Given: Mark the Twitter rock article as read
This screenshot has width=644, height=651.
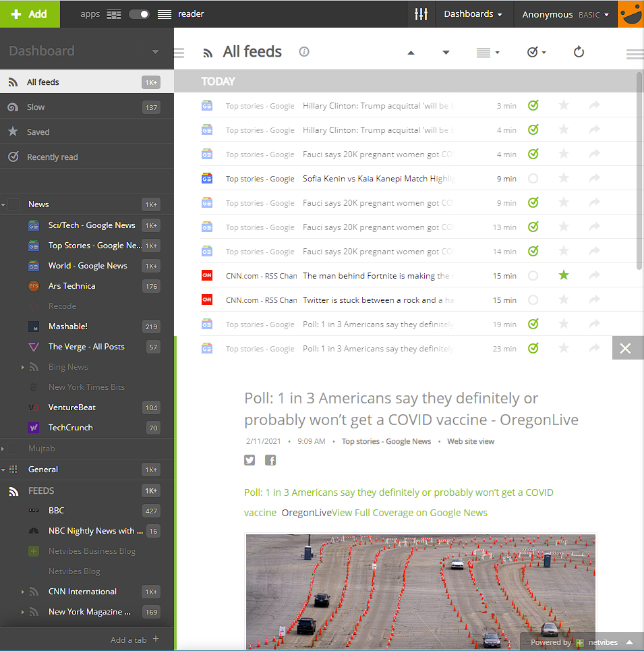Looking at the screenshot, I should pos(533,300).
